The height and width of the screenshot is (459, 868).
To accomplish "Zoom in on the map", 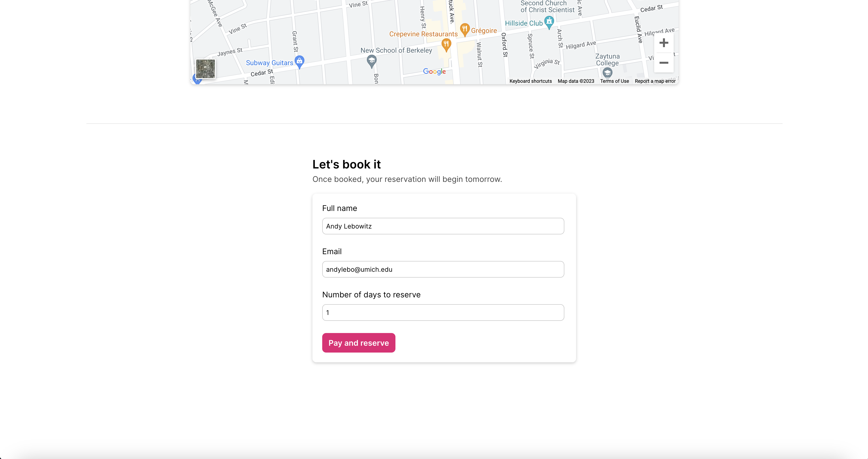I will 663,43.
